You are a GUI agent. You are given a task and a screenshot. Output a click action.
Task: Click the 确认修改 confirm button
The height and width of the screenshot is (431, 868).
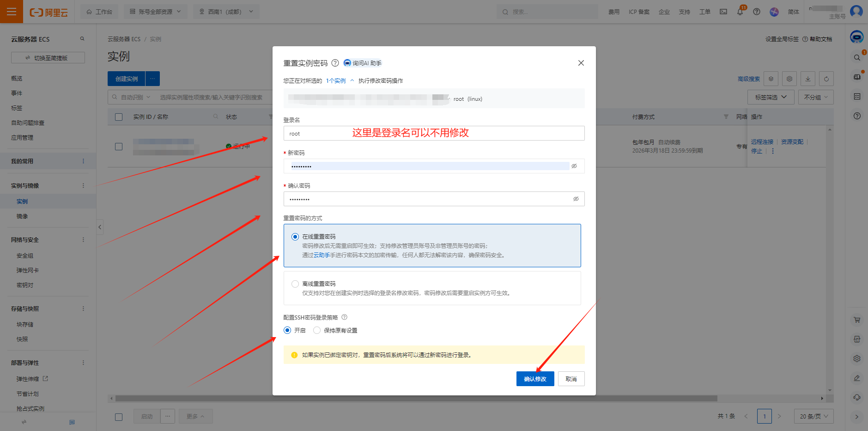(535, 378)
